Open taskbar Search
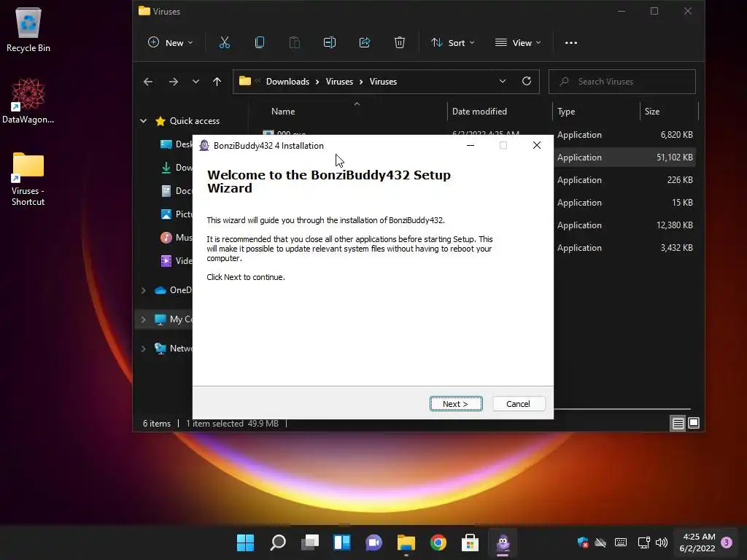The width and height of the screenshot is (747, 560). (278, 542)
